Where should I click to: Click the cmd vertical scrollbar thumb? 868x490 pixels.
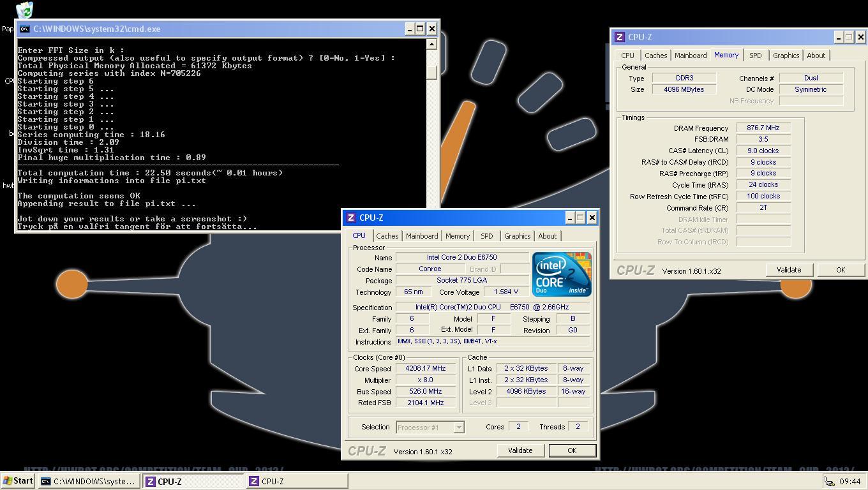(x=431, y=73)
